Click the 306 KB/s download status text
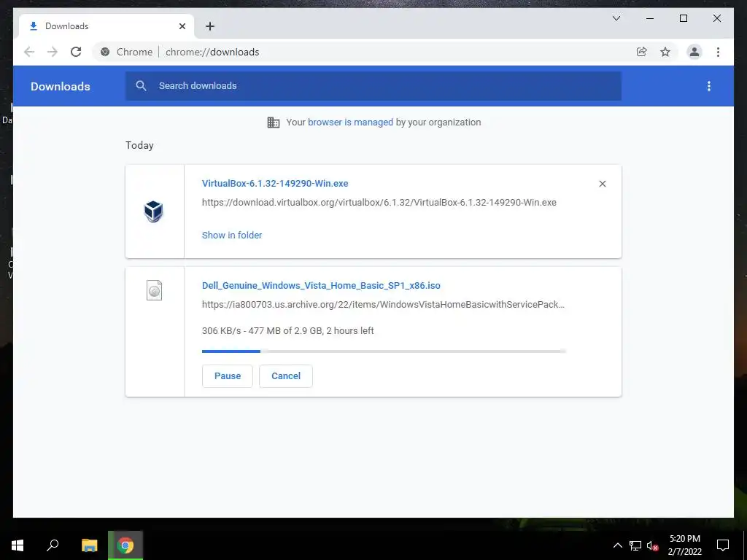This screenshot has height=560, width=747. [287, 331]
